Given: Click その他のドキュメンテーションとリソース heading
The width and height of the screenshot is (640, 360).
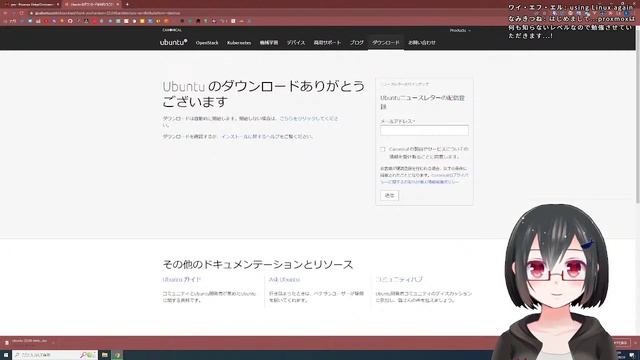Looking at the screenshot, I should pyautogui.click(x=258, y=264).
